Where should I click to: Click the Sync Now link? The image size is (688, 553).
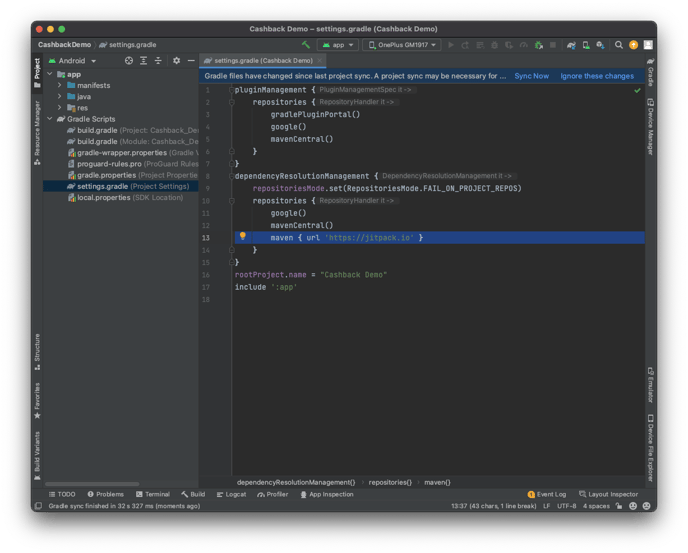point(531,76)
